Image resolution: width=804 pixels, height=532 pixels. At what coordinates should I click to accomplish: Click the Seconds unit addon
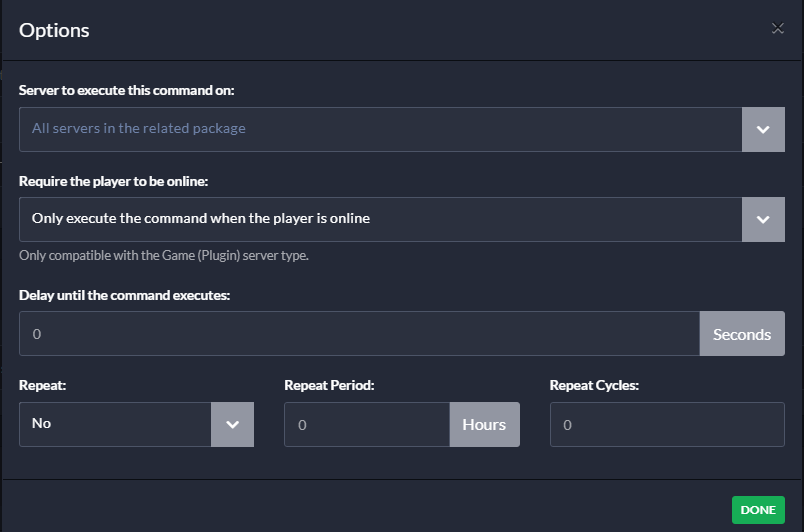(742, 334)
